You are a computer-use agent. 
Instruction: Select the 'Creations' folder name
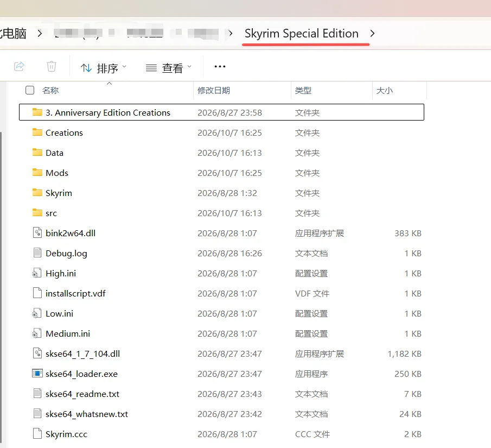[x=64, y=132]
